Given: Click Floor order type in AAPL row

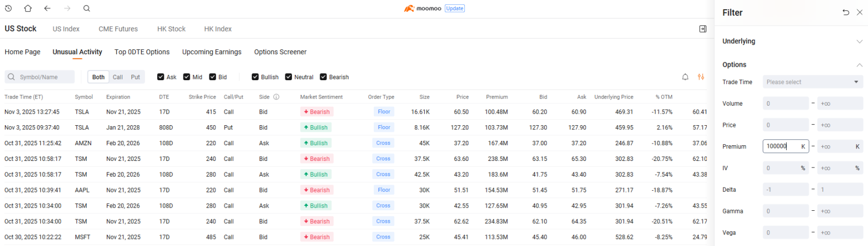Looking at the screenshot, I should click(384, 190).
